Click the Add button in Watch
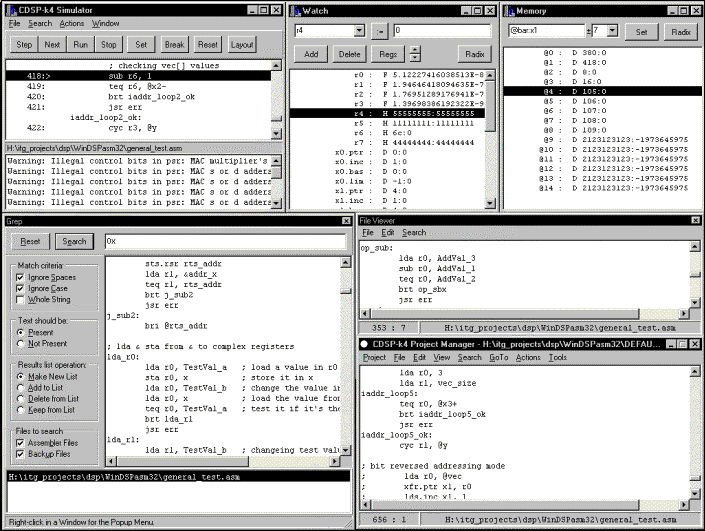Image resolution: width=705 pixels, height=531 pixels. [x=311, y=54]
